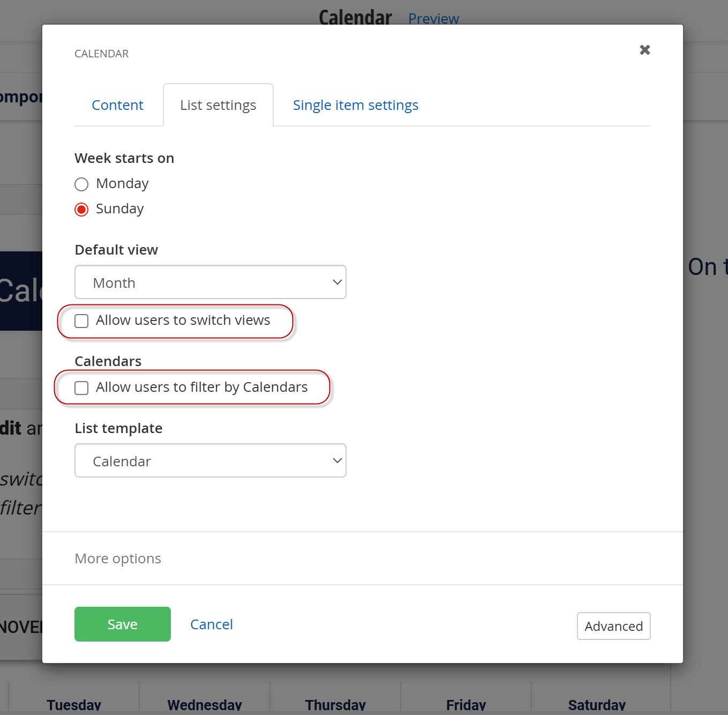This screenshot has height=715, width=728.
Task: Click the Wednesday column header
Action: tap(205, 704)
